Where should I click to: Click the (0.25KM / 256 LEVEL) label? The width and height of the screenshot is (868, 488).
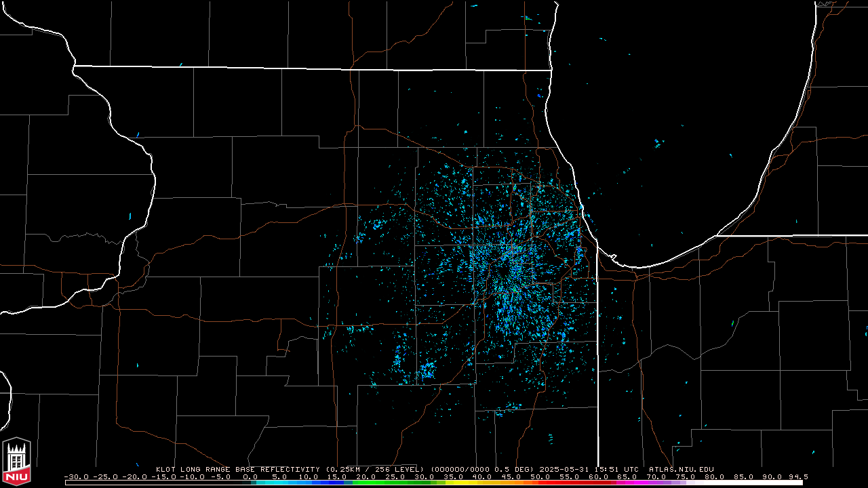(375, 469)
